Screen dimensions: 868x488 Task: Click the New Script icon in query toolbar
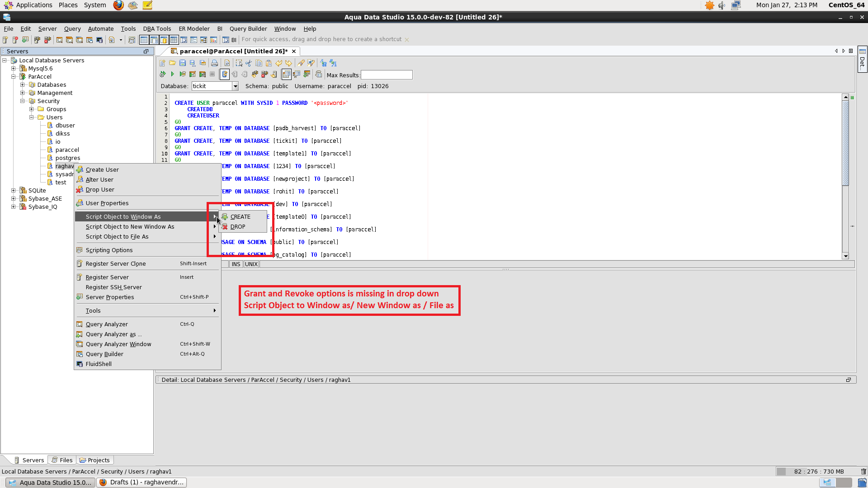click(x=162, y=63)
